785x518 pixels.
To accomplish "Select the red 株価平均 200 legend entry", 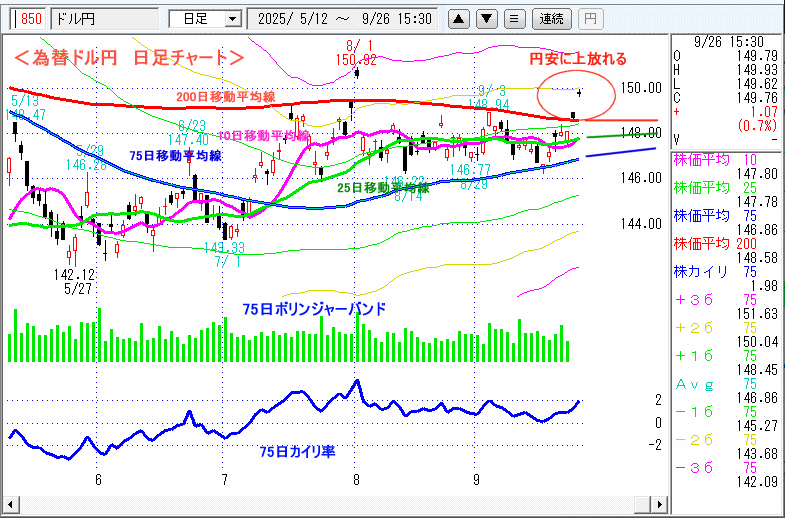I will click(726, 242).
